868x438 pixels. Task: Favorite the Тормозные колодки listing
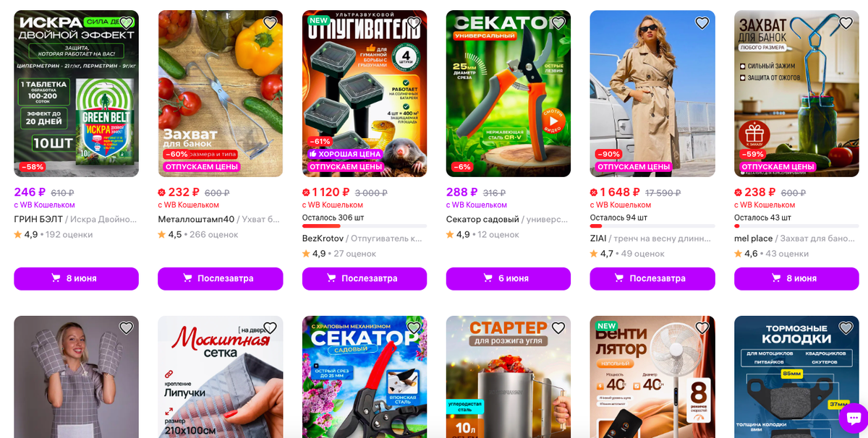point(846,328)
